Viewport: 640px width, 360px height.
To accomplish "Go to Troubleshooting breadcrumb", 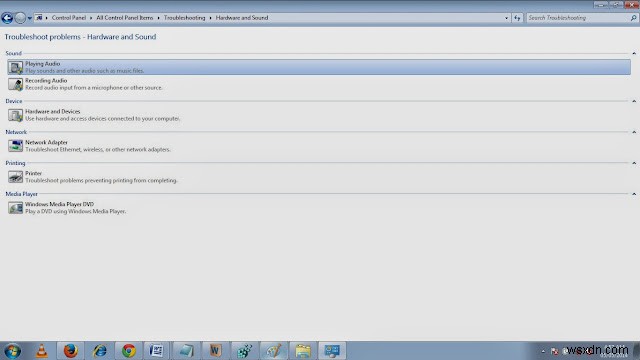I will [x=184, y=18].
